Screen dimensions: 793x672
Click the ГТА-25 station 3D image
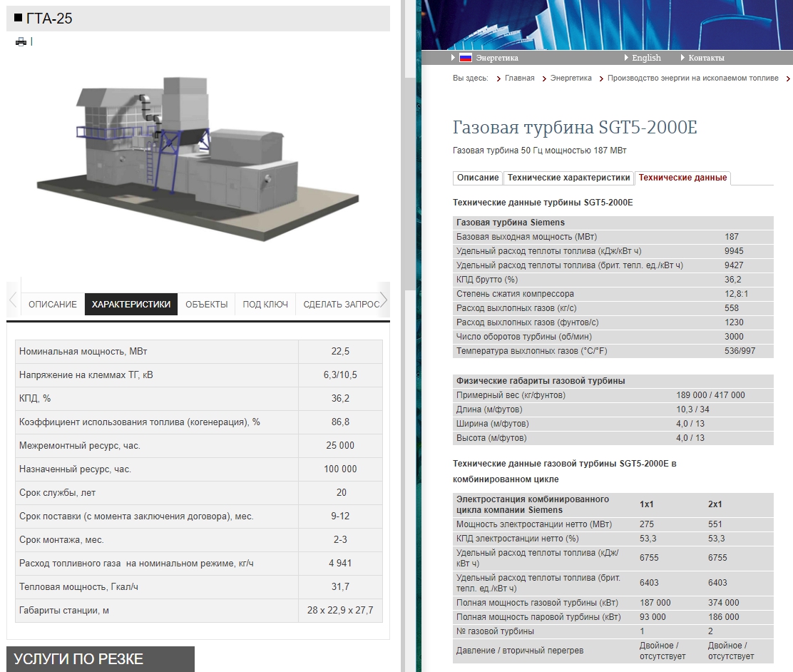tap(198, 159)
